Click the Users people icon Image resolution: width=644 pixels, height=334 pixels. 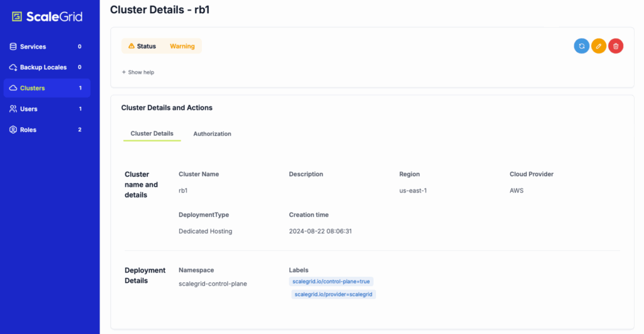click(x=13, y=109)
